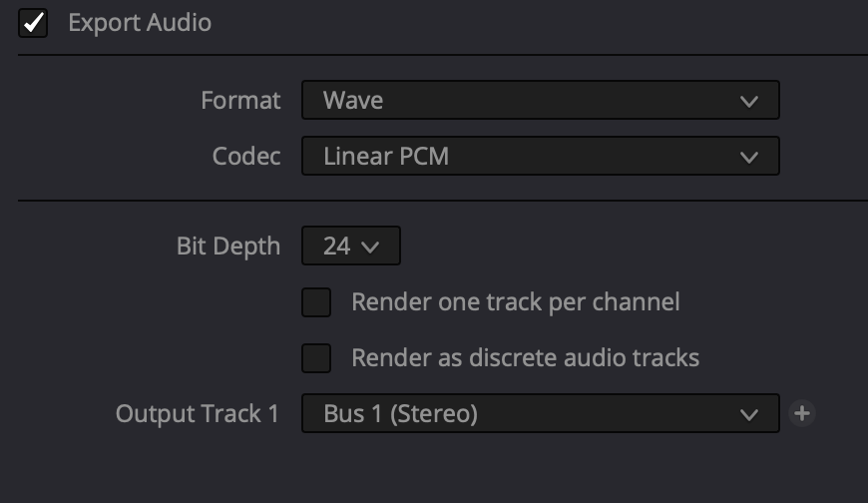Click the Bit Depth label
Screen dimensions: 868x503
pyautogui.click(x=228, y=247)
